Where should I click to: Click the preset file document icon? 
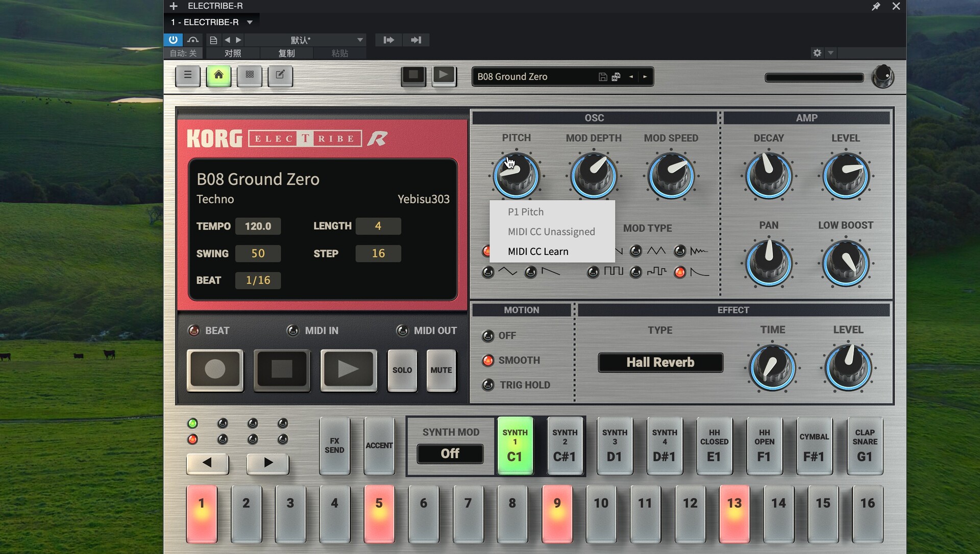tap(213, 40)
